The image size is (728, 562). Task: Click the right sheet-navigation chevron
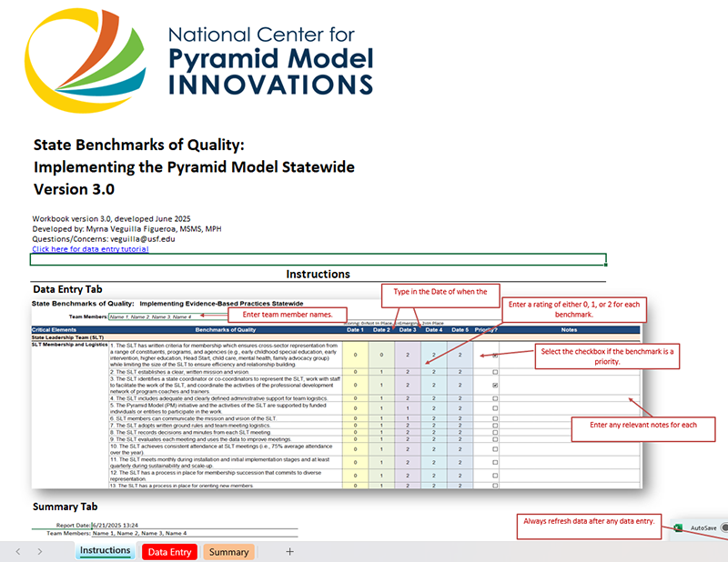40,551
